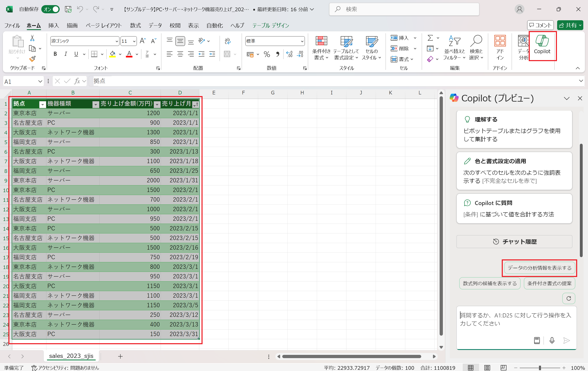The width and height of the screenshot is (588, 371).
Task: Click the チャット履歴 button
Action: pos(514,242)
